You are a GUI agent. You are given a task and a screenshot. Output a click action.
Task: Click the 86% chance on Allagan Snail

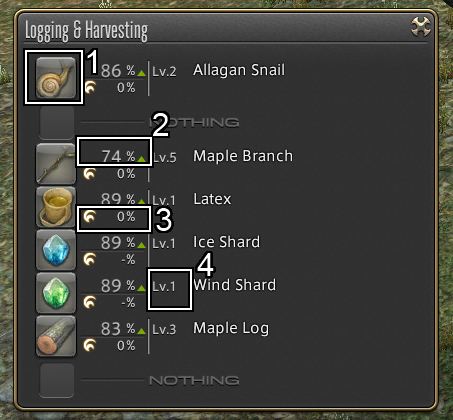[118, 71]
